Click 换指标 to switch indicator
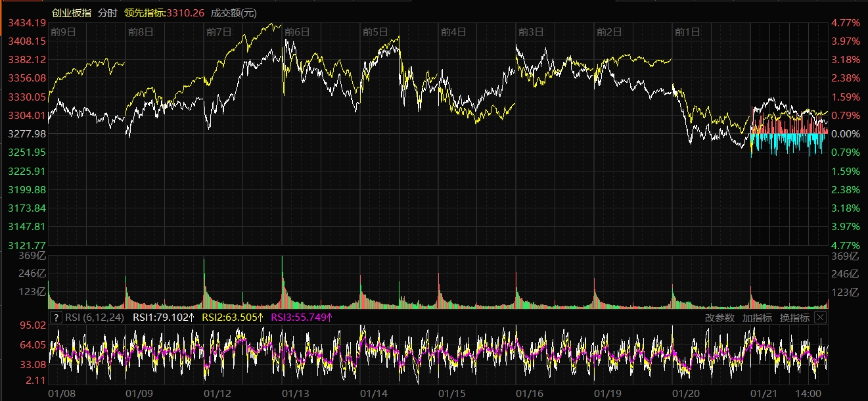Screen dimensions: 868x401 (794, 318)
